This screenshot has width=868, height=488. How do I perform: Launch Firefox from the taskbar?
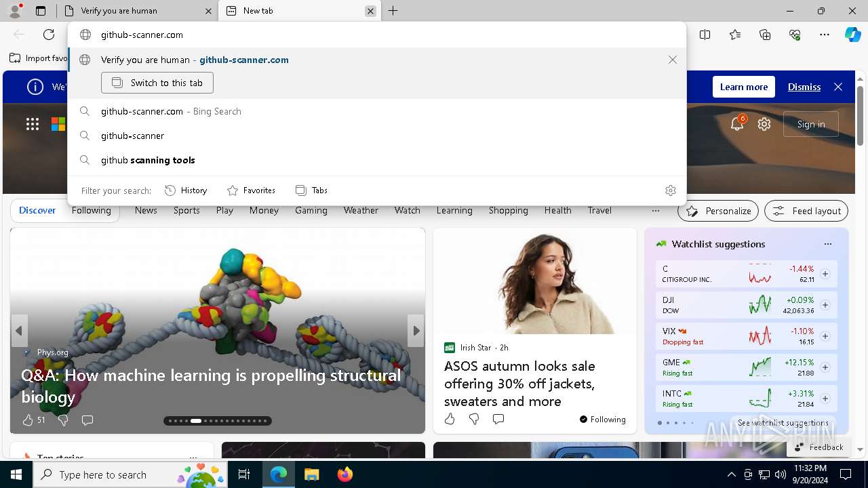tap(344, 474)
